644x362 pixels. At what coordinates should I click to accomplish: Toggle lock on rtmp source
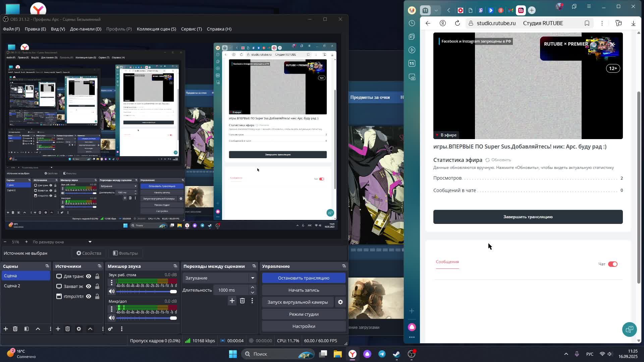tap(97, 296)
